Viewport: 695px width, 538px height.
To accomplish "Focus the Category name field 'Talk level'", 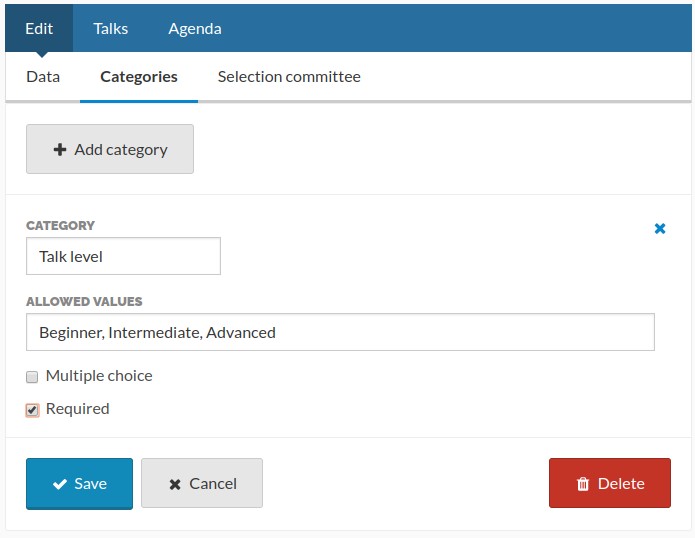I will [123, 256].
